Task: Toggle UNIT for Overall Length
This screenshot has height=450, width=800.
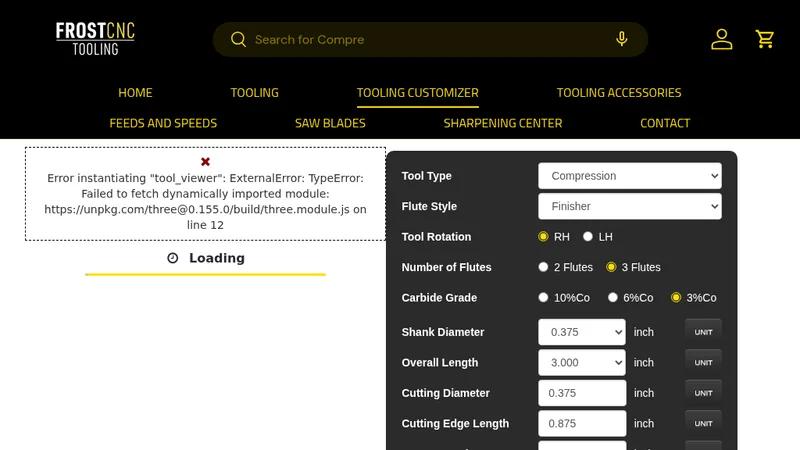Action: coord(703,363)
